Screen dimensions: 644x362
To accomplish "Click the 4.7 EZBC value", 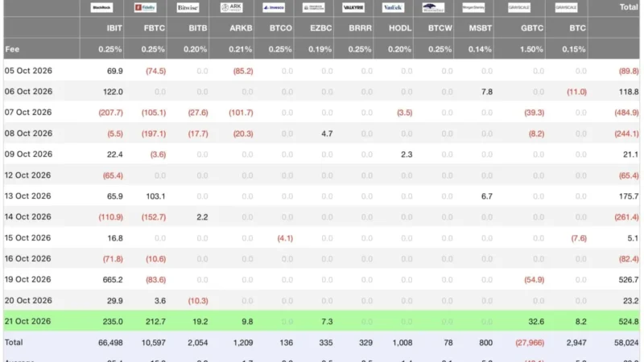I will point(327,134).
